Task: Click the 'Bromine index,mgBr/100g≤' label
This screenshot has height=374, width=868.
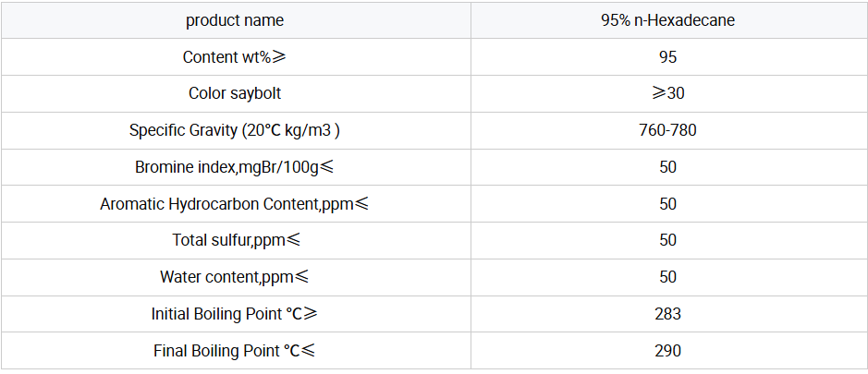Action: pos(235,167)
